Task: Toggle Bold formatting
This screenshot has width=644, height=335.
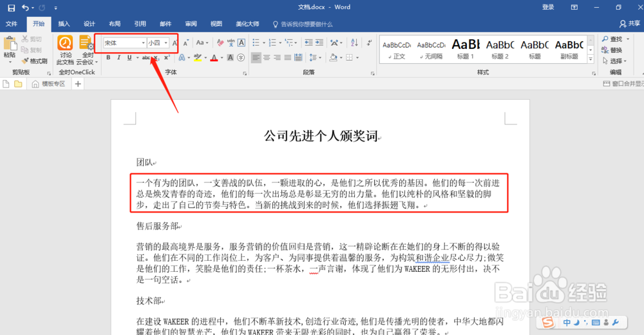Action: (x=108, y=57)
